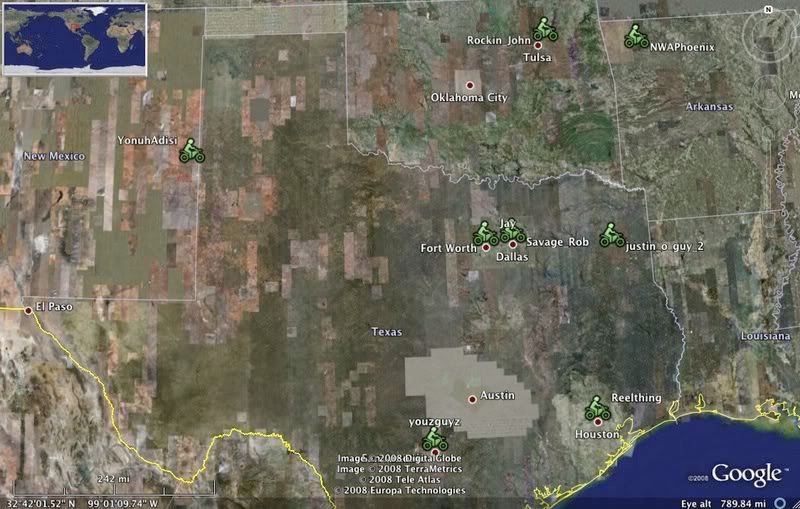Click the YonuhAdisi motorcycle placemark icon
This screenshot has height=509, width=800.
point(192,151)
